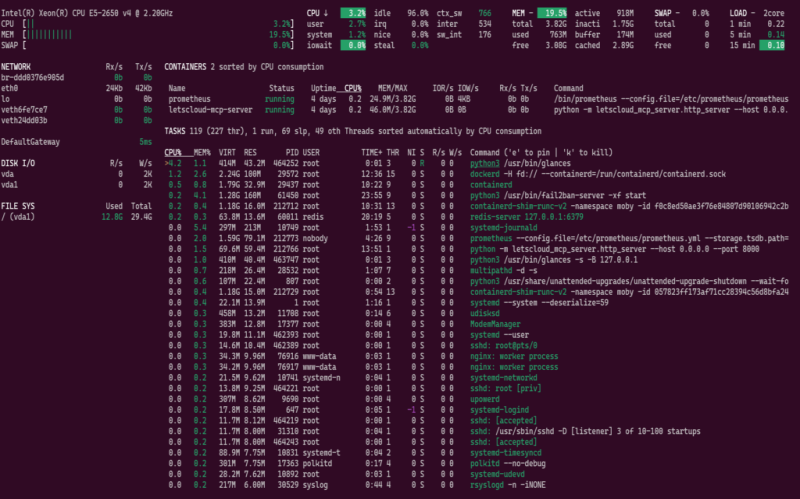Select the dockerd process row
Screen dimensions: 800x499
point(476,174)
